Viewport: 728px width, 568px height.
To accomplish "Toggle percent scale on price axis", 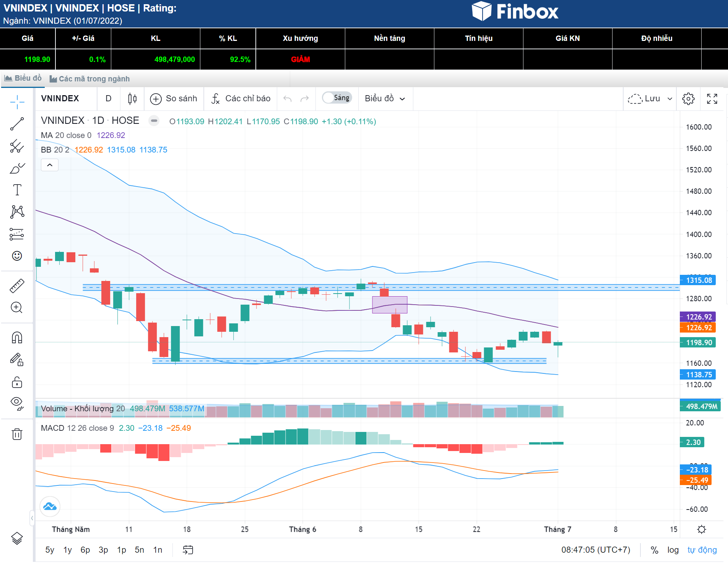I will click(654, 550).
